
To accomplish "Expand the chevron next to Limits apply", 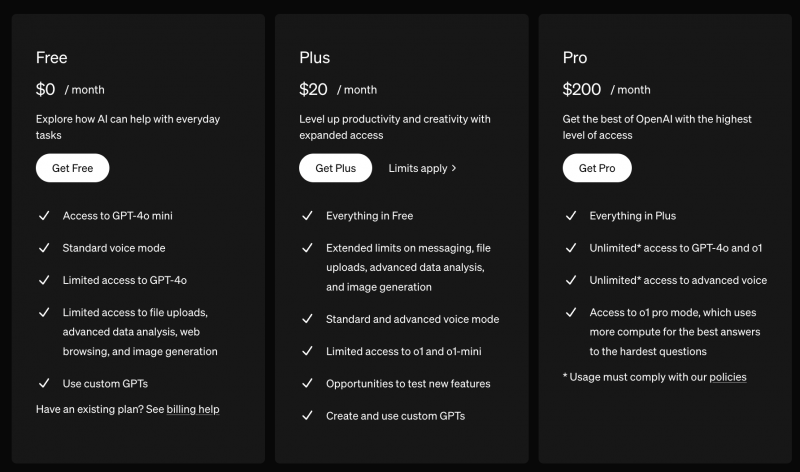I will click(x=454, y=168).
